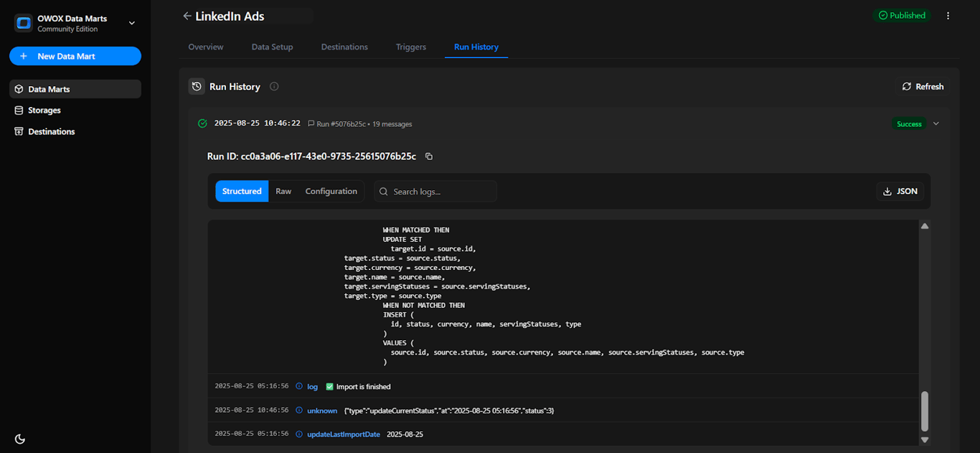
Task: Expand the OWOX Data Marts project switcher chevron
Action: coord(132,23)
